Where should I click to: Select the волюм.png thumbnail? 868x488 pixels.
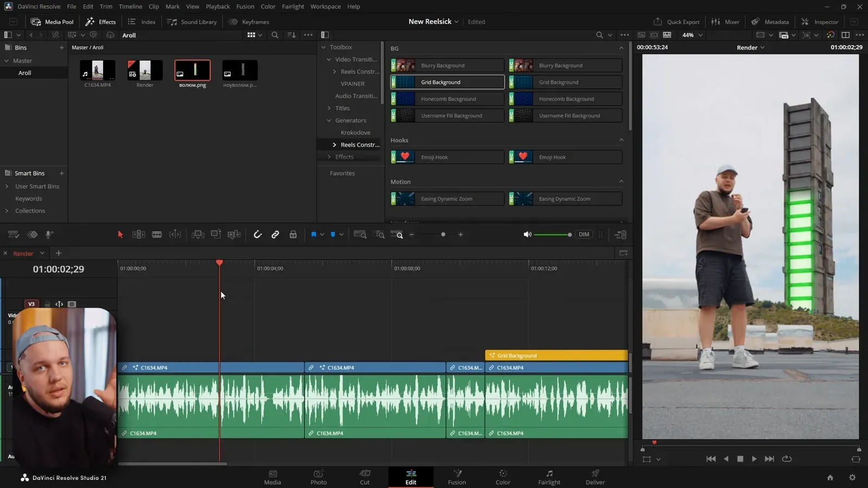(x=193, y=70)
